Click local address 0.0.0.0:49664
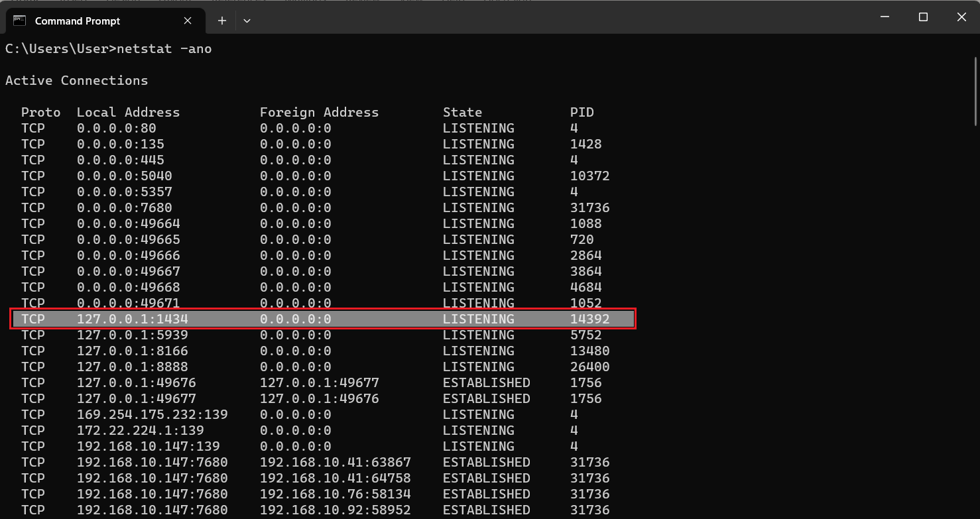 click(129, 223)
